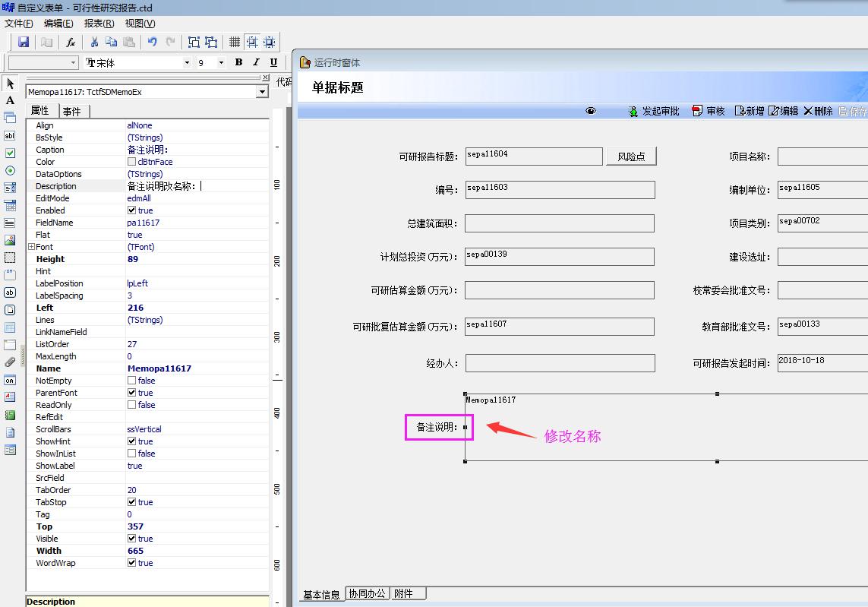The height and width of the screenshot is (607, 868).
Task: Click the clBtnFace color swatch
Action: click(x=132, y=162)
